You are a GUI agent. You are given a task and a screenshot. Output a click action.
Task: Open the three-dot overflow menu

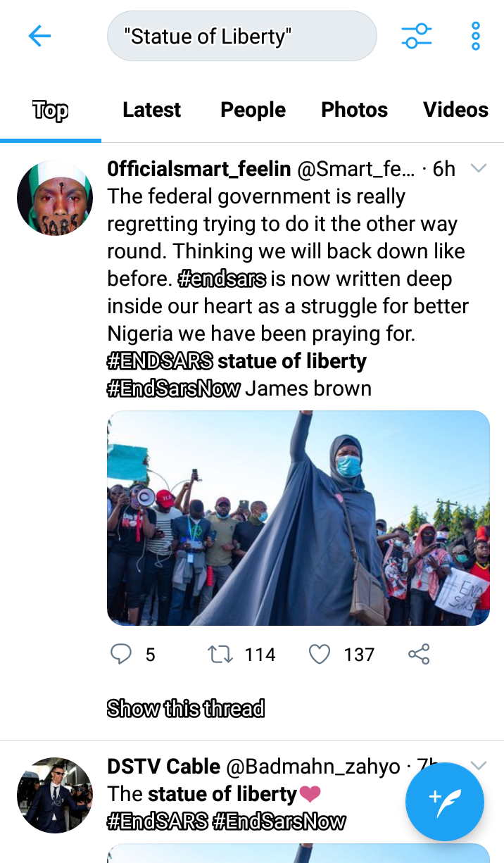tap(476, 36)
